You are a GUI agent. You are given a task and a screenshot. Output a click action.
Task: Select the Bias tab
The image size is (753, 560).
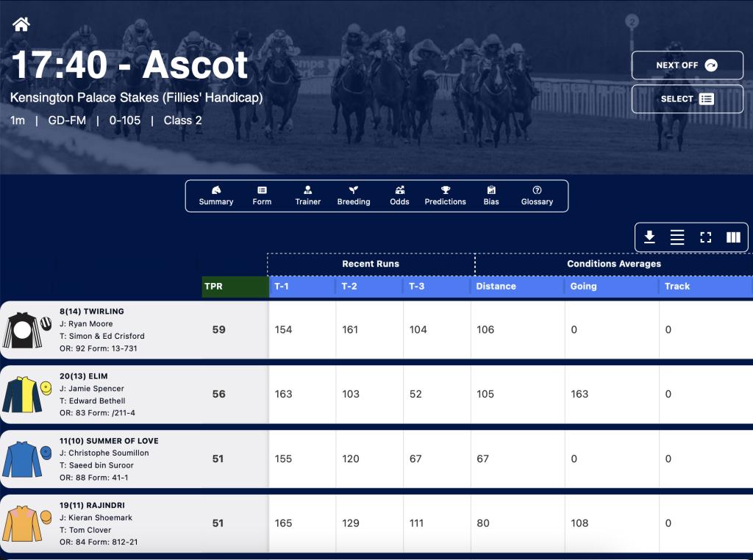[490, 195]
